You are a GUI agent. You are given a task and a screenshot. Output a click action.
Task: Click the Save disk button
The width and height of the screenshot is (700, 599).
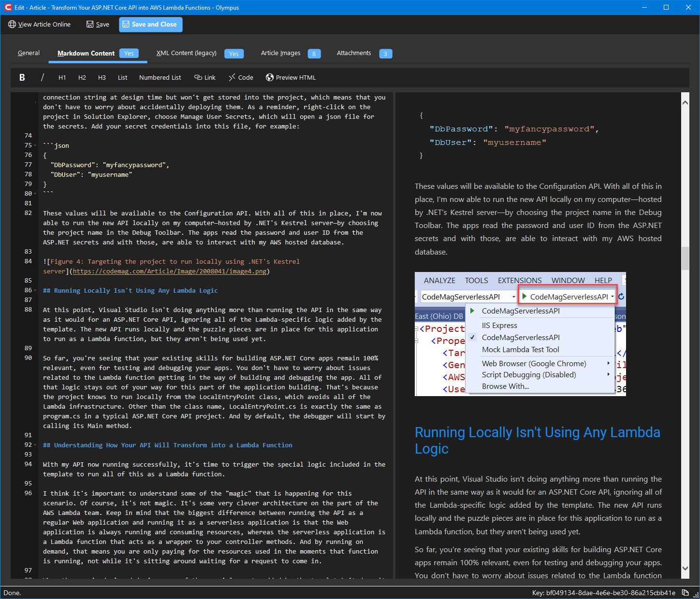[x=98, y=24]
